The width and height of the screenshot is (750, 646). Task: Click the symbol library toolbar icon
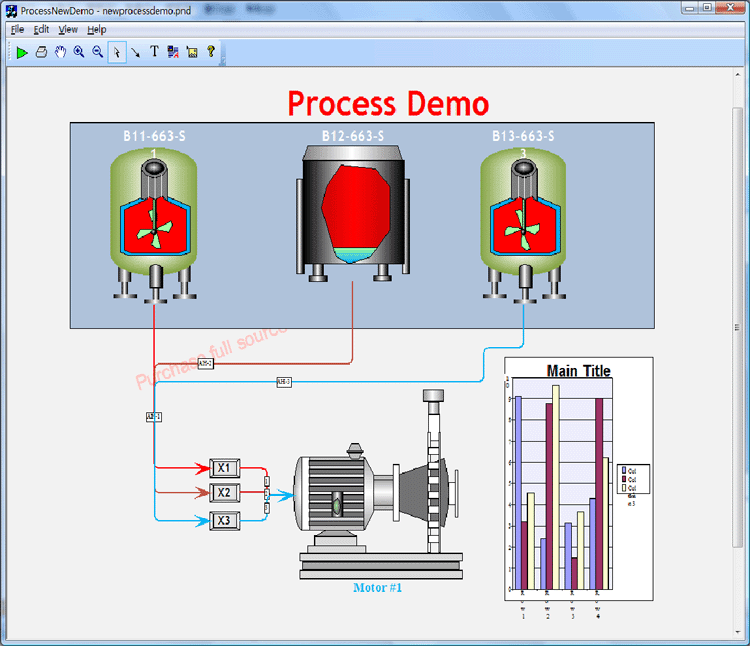click(173, 52)
